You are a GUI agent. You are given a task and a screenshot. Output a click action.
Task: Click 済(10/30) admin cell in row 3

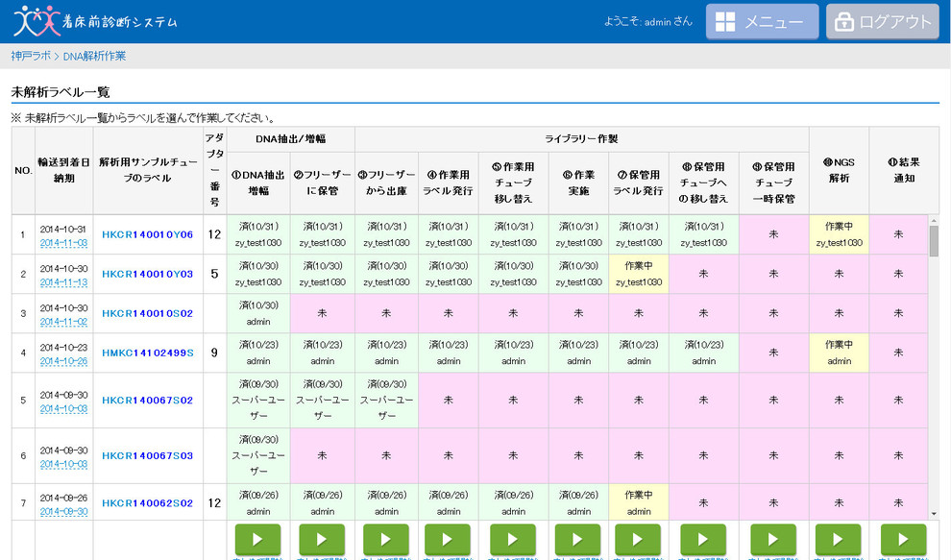coord(258,314)
